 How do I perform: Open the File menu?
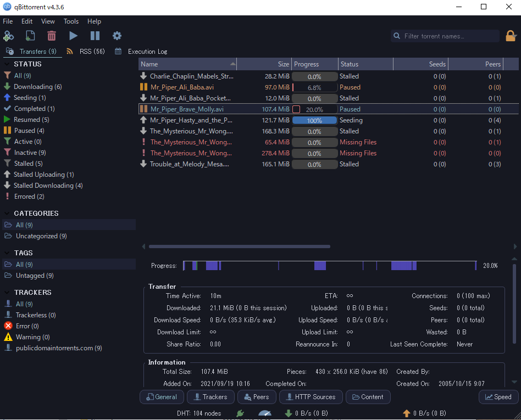(8, 21)
